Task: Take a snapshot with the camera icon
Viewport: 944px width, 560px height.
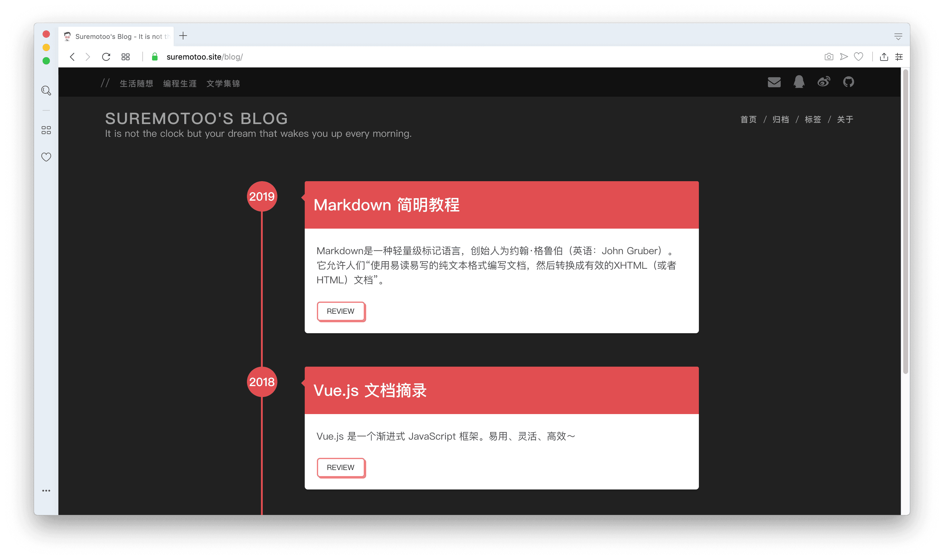Action: 828,57
